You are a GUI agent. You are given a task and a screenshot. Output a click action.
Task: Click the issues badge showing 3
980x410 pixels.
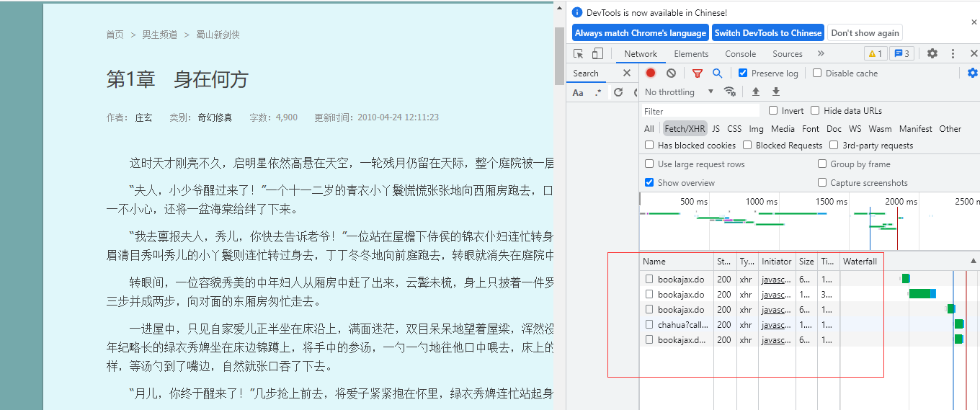click(901, 54)
